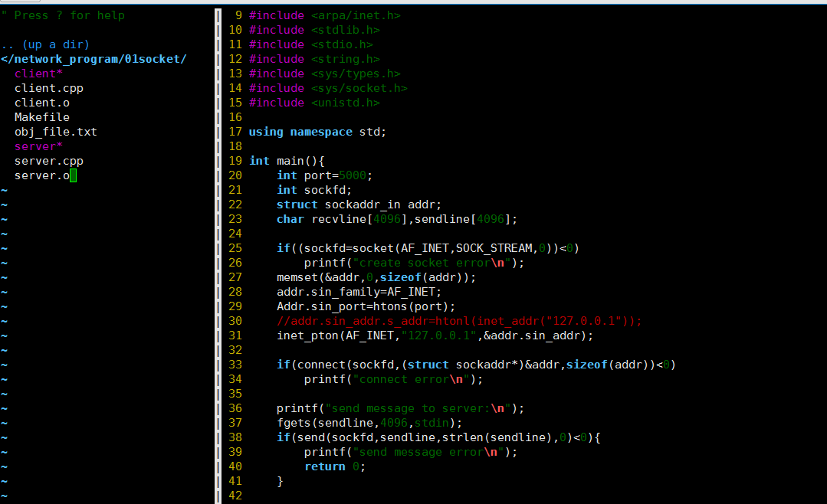Viewport: 827px width, 504px height.
Task: Place cursor on "main()" function name
Action: click(x=297, y=161)
